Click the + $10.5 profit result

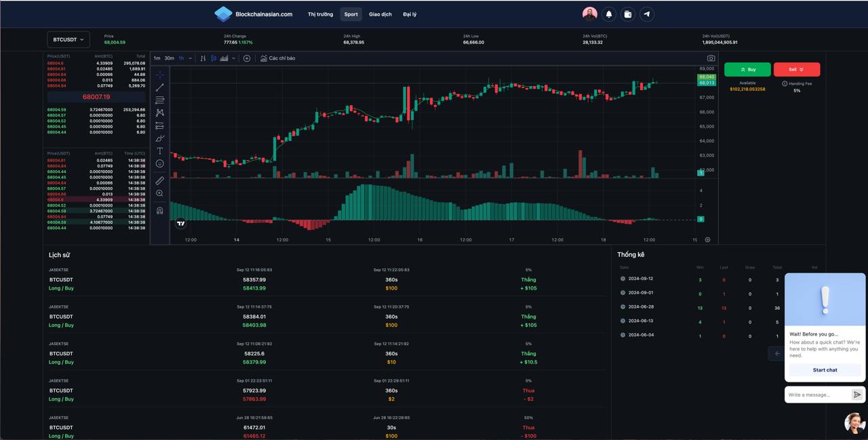(x=528, y=362)
